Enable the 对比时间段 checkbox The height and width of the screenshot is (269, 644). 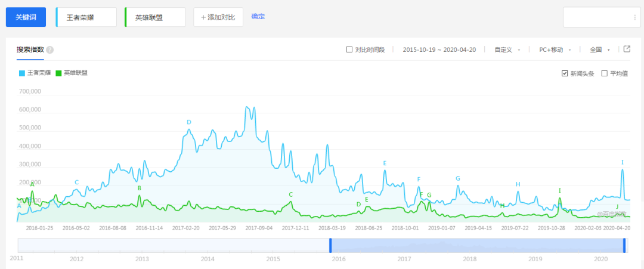coord(349,50)
